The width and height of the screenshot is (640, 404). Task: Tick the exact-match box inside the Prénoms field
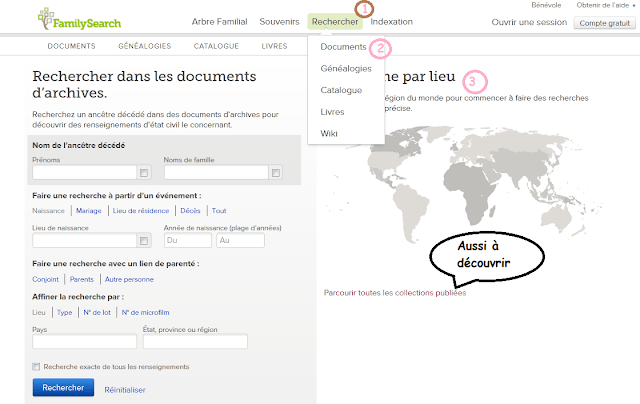coord(144,173)
